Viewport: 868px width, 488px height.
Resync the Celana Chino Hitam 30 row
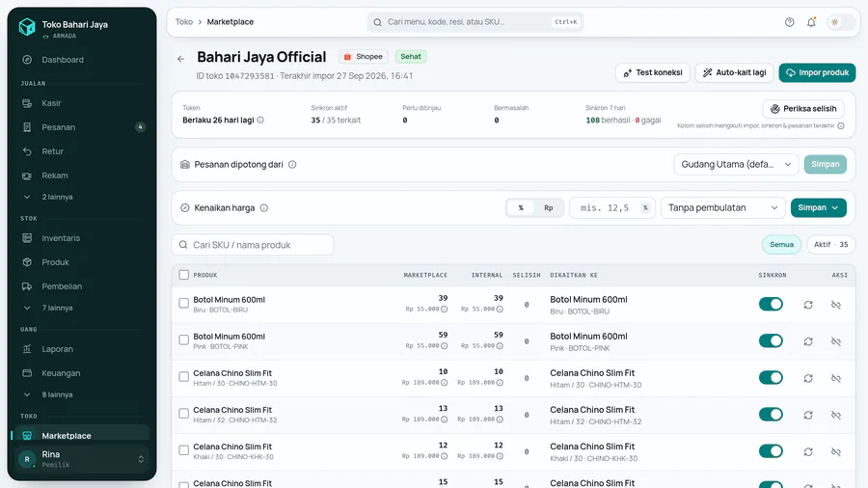pos(808,378)
